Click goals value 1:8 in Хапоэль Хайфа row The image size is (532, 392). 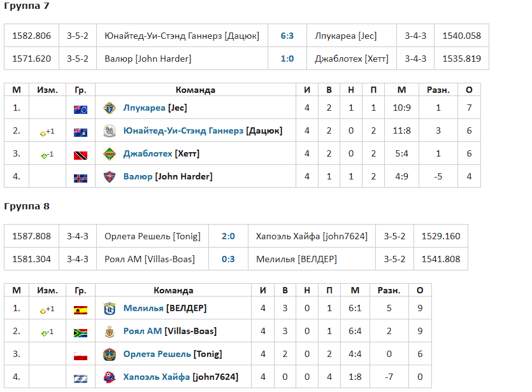(355, 377)
